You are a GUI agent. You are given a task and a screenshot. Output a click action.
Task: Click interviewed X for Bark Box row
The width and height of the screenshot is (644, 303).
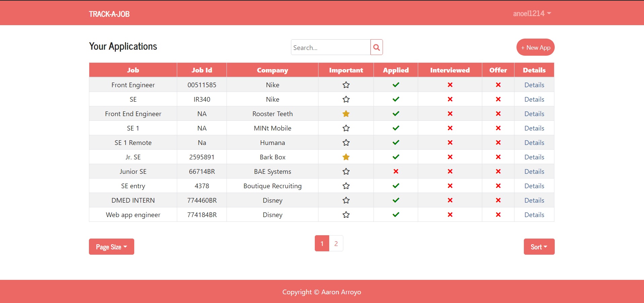[450, 157]
